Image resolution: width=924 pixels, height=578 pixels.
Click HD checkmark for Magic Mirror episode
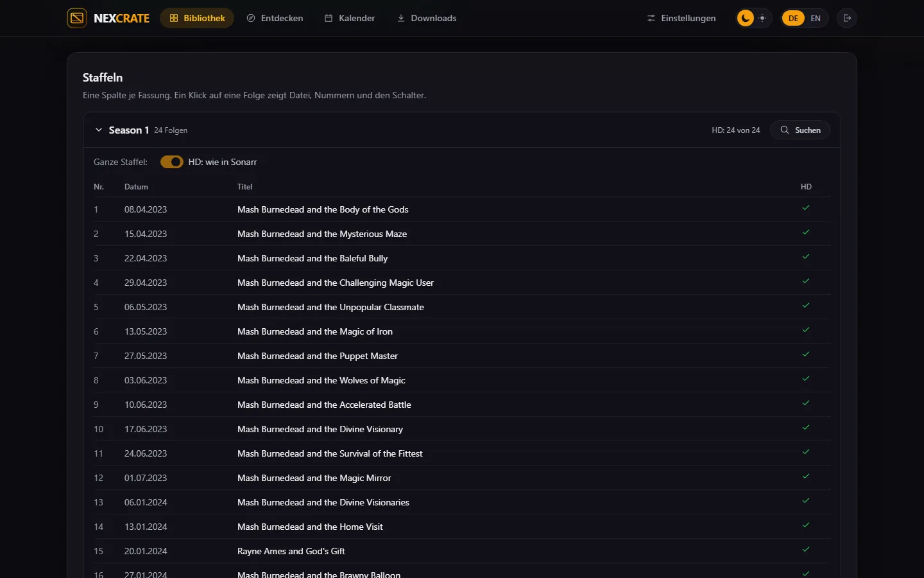tap(806, 477)
